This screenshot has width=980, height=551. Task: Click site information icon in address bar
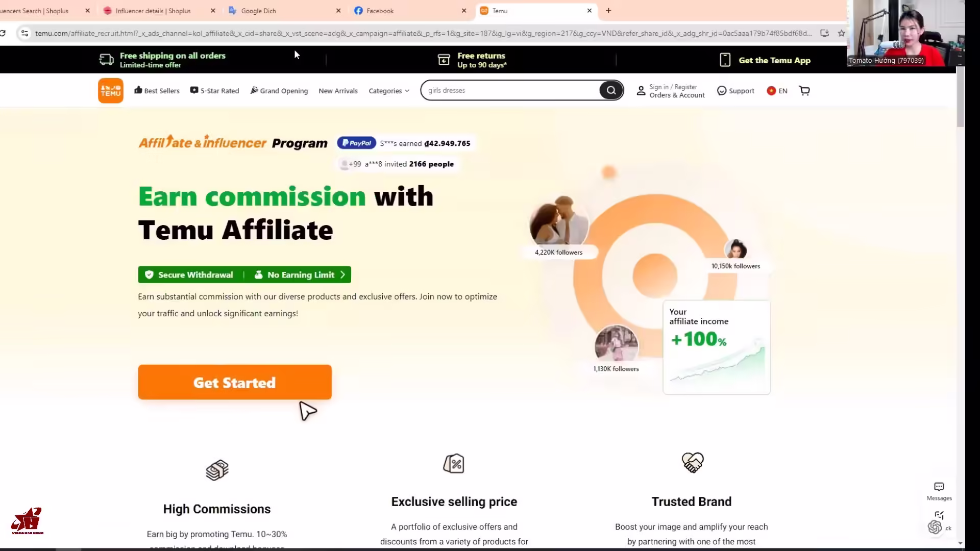tap(24, 33)
